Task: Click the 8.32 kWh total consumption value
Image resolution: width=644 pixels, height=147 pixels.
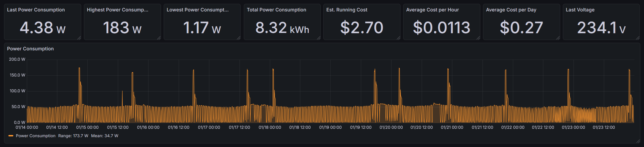Action: [282, 28]
